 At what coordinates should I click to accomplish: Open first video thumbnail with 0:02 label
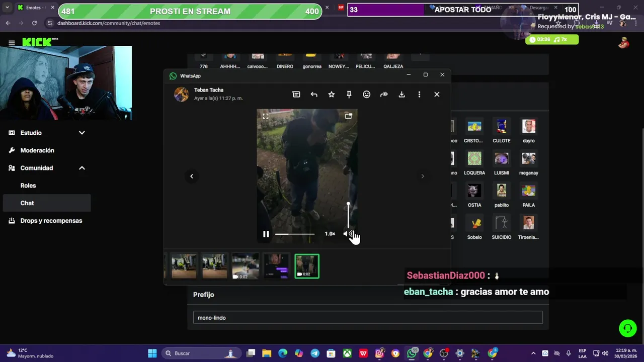click(246, 266)
